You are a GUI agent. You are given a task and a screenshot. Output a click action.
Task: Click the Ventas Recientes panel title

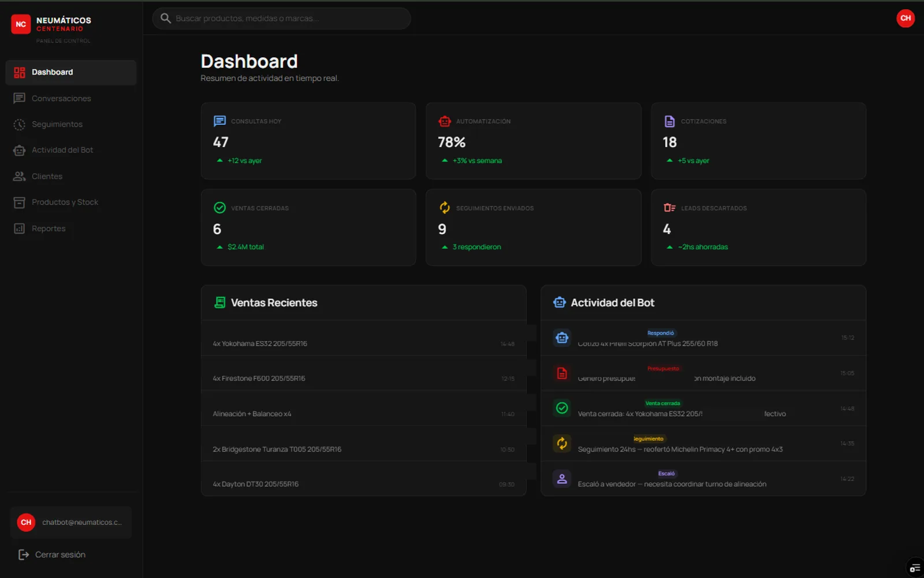click(x=274, y=302)
